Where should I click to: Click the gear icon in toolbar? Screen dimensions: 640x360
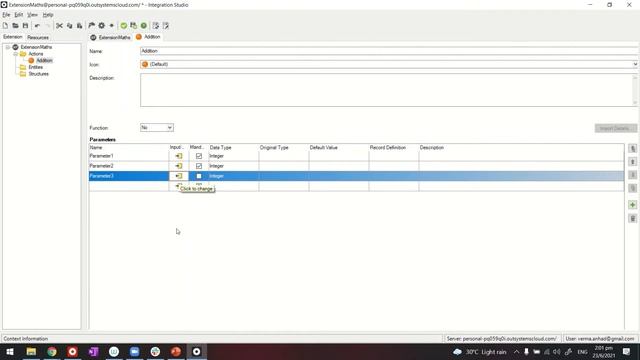click(102, 25)
